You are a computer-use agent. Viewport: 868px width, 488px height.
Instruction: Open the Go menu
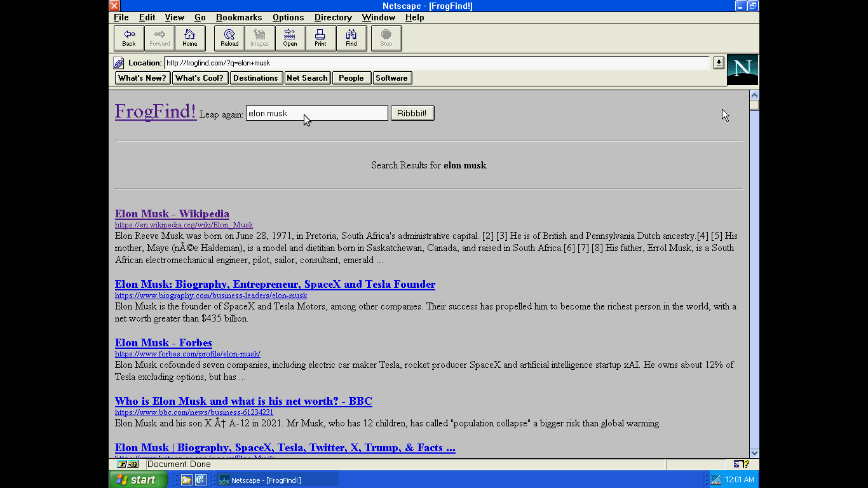(x=200, y=18)
